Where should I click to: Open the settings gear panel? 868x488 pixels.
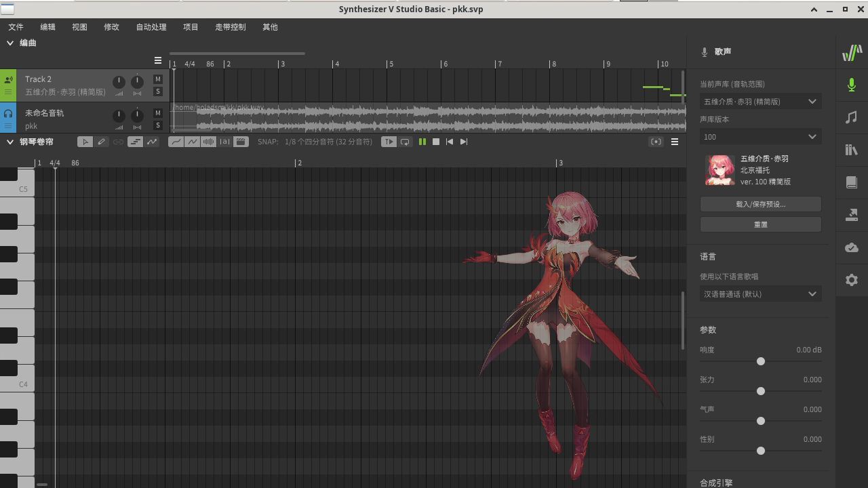852,280
